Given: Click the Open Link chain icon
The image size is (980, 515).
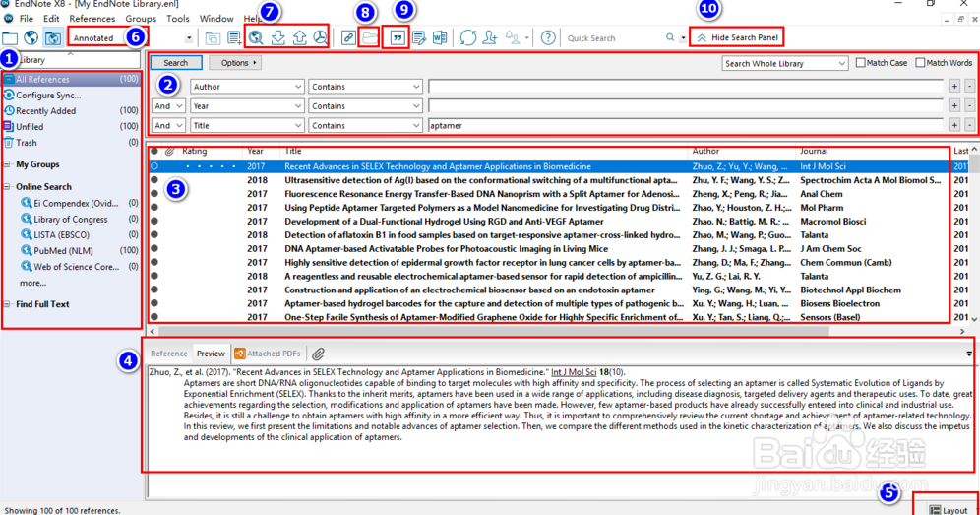Looking at the screenshot, I should coord(348,38).
